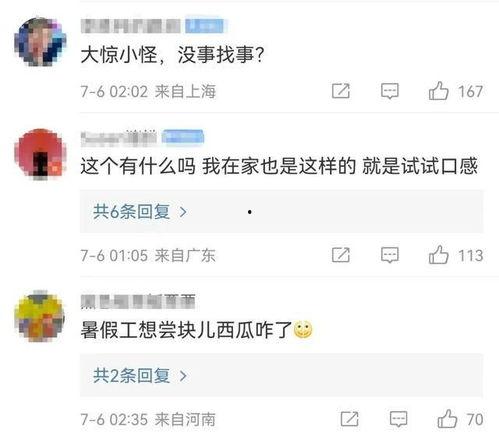This screenshot has width=499, height=433.
Task: Tap the chevron next to 共6条回复
Action: pos(183,212)
